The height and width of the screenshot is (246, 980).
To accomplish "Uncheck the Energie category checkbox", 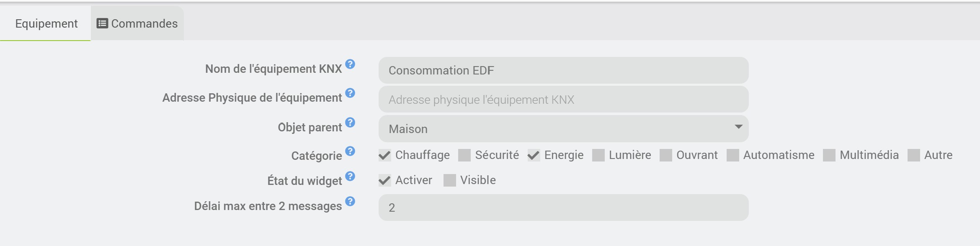I will tap(533, 156).
